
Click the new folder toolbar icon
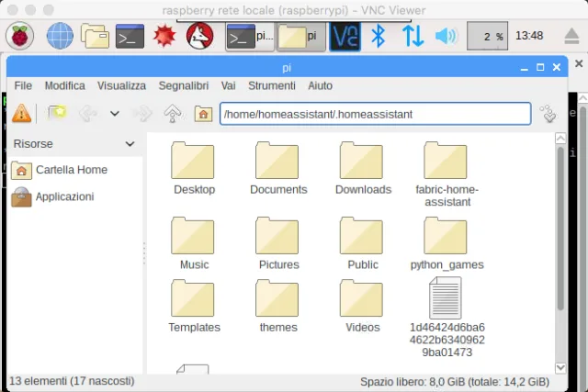[x=57, y=114]
